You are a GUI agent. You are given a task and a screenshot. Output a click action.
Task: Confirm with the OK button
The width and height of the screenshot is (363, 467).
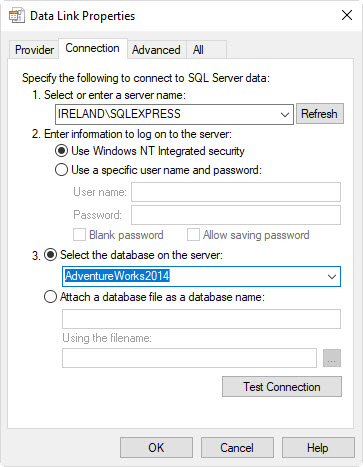156,448
